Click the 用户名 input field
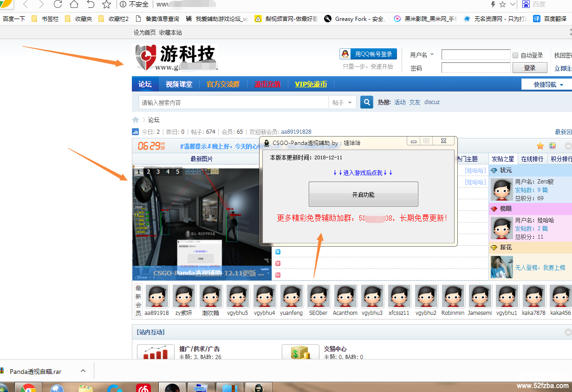Image resolution: width=572 pixels, height=392 pixels. click(475, 55)
